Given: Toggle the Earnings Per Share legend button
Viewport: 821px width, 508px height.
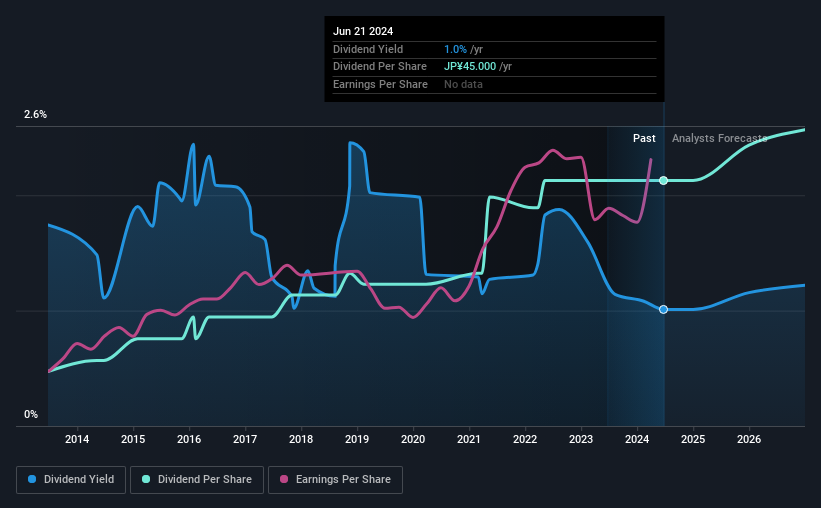Looking at the screenshot, I should [x=335, y=480].
